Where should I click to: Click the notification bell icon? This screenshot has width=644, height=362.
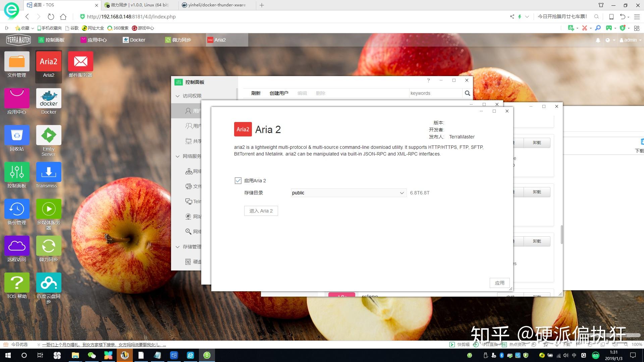pyautogui.click(x=598, y=40)
